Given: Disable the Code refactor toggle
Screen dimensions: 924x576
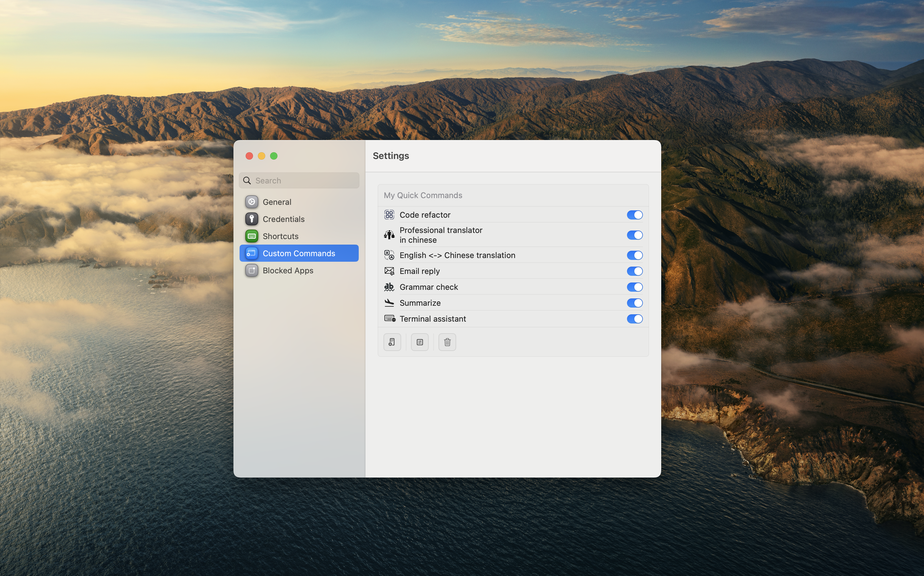Looking at the screenshot, I should [x=634, y=215].
